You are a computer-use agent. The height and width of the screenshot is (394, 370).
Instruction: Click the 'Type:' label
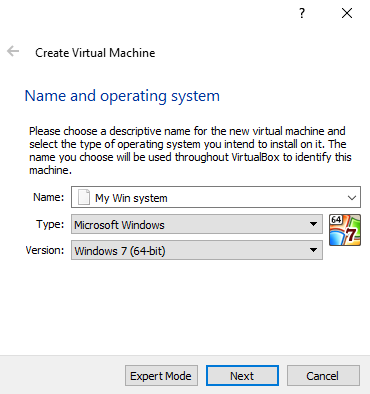[x=50, y=224]
